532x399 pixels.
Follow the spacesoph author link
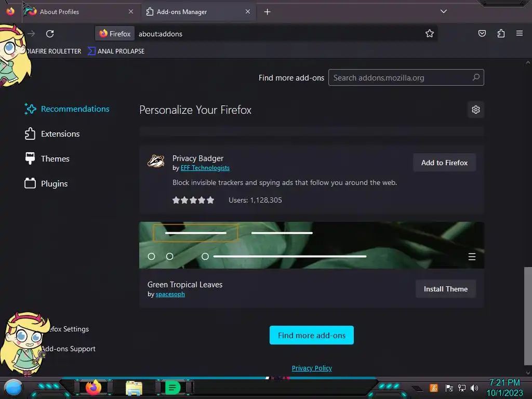tap(170, 294)
